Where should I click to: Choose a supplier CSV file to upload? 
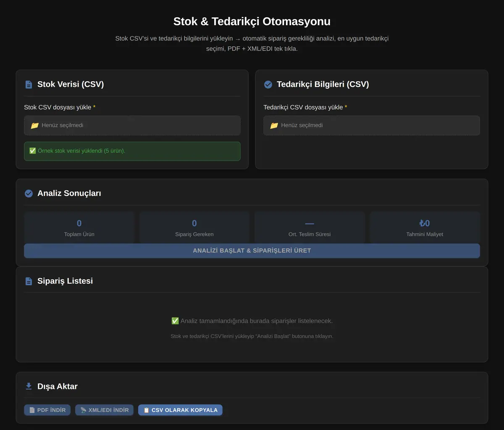372,125
